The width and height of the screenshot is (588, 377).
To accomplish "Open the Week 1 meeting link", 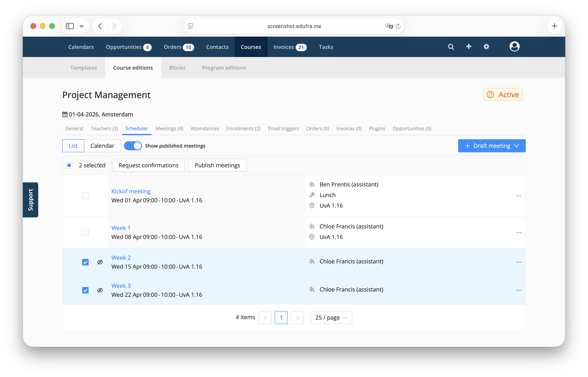I will 121,228.
